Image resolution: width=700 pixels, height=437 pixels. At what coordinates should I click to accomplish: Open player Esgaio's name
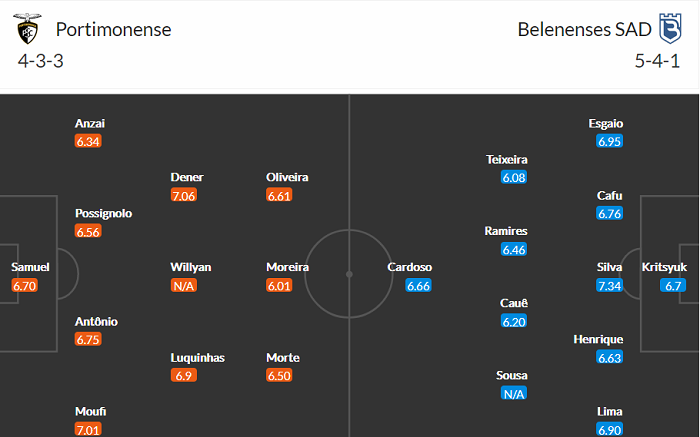pos(605,123)
